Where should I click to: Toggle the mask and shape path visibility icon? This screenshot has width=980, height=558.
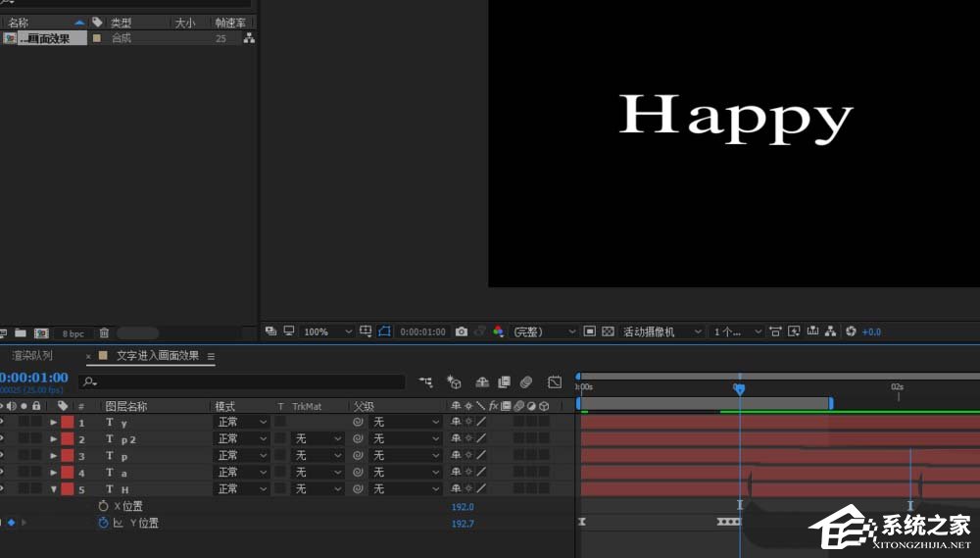384,332
